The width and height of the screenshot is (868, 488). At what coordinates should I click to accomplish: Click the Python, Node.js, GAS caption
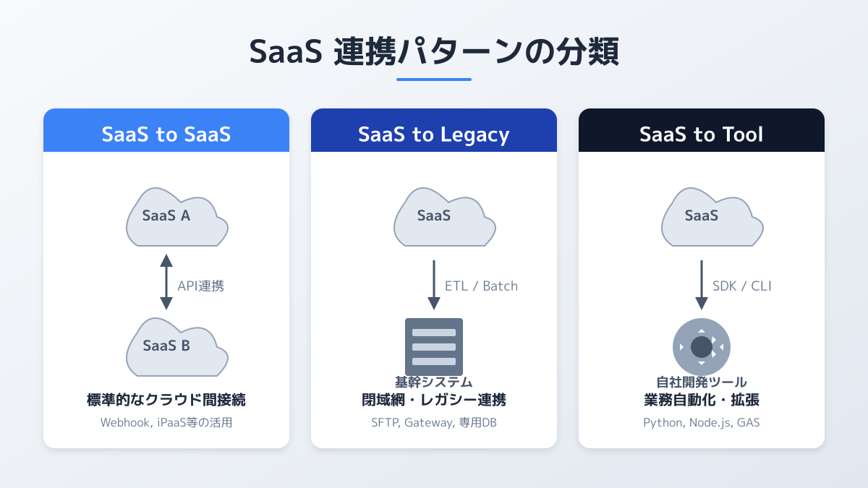pos(702,423)
